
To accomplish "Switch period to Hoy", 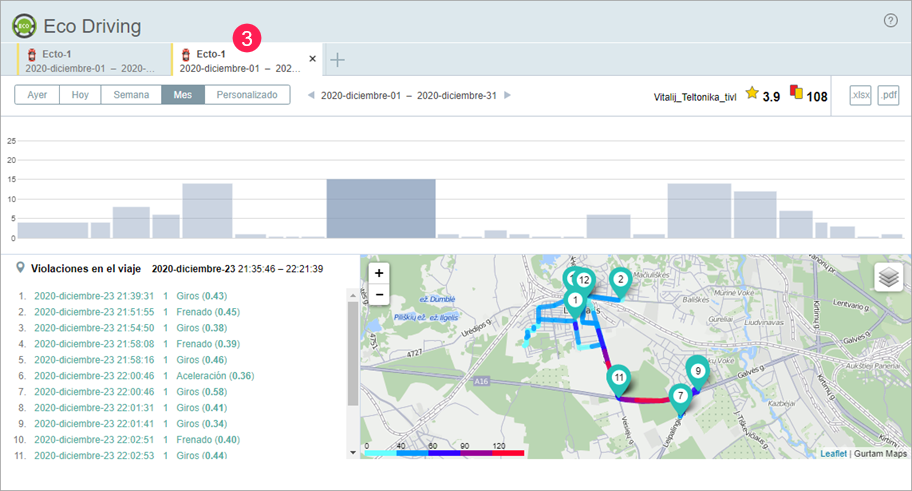I will pos(80,95).
